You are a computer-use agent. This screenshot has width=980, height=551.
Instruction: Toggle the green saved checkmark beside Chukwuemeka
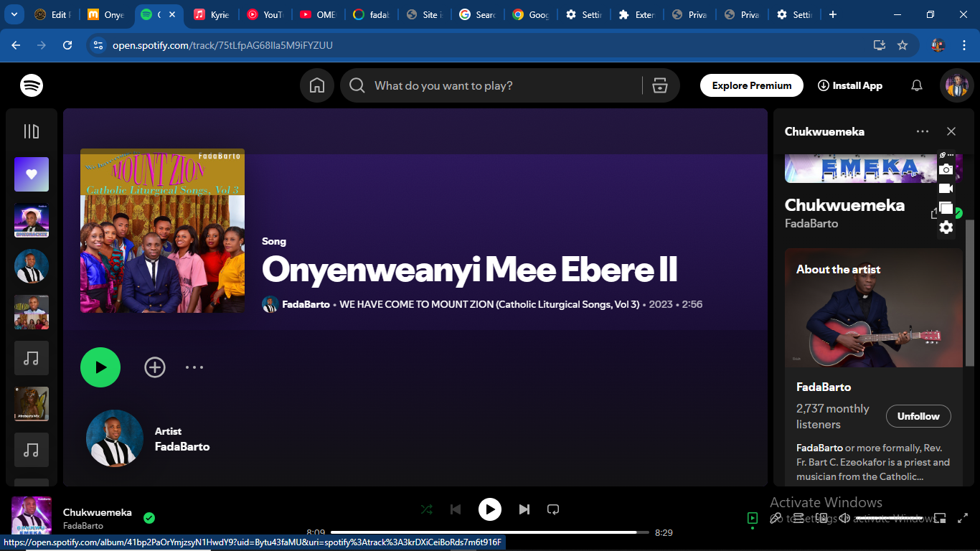149,518
